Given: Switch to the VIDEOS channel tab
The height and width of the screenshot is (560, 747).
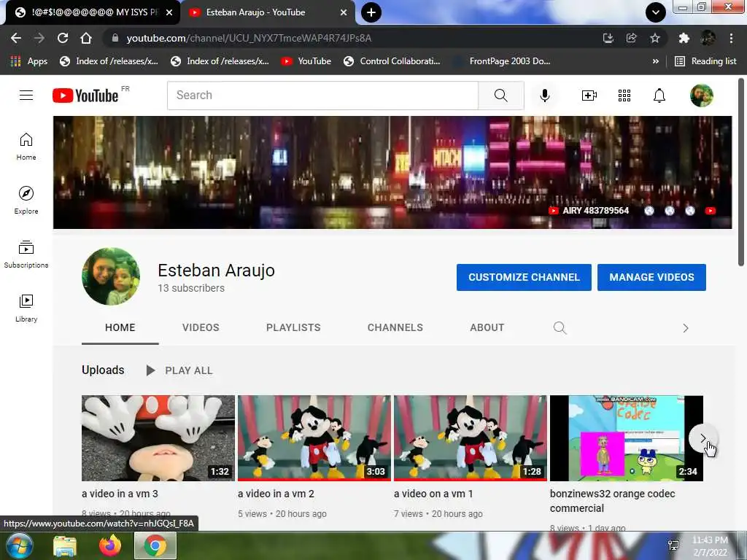Looking at the screenshot, I should [201, 327].
